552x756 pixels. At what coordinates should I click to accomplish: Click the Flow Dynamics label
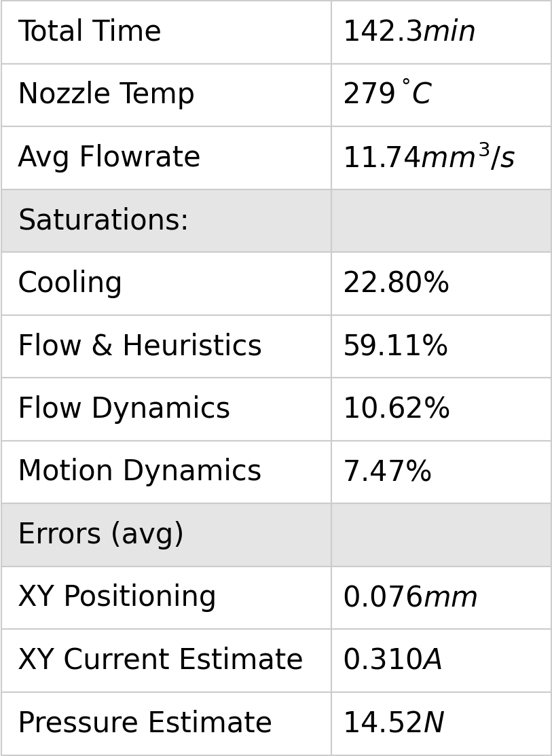124,409
